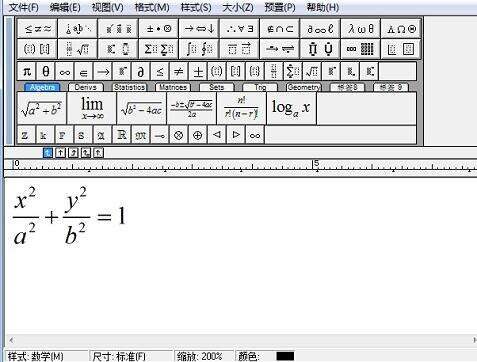The width and height of the screenshot is (477, 362).
Task: Insert the √(b²−4ac) discriminant expression
Action: (142, 108)
